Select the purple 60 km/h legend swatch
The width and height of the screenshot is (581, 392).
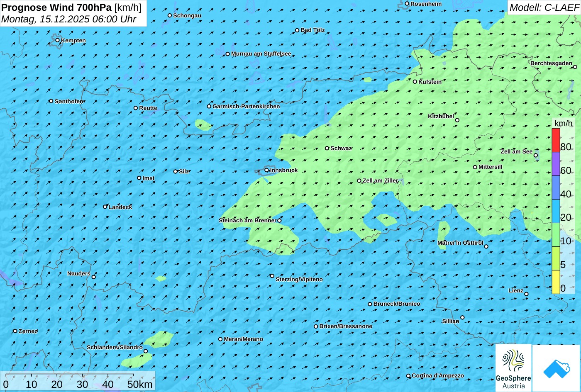point(556,164)
